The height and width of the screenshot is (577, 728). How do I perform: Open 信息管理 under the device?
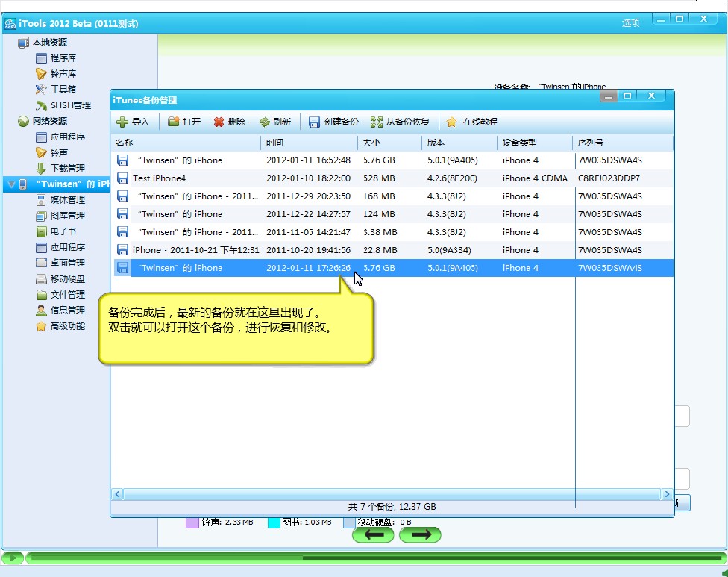coord(67,311)
